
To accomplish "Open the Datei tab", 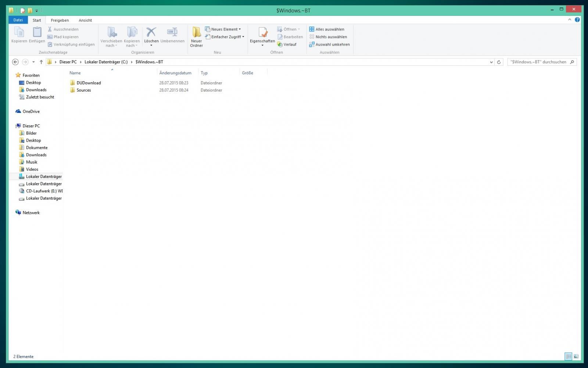I will (18, 20).
